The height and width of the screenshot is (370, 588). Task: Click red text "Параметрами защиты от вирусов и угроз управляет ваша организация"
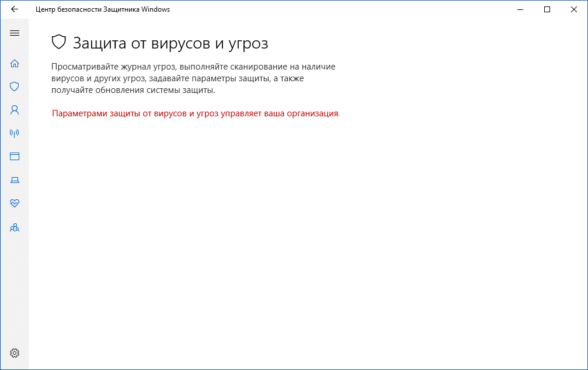[196, 113]
